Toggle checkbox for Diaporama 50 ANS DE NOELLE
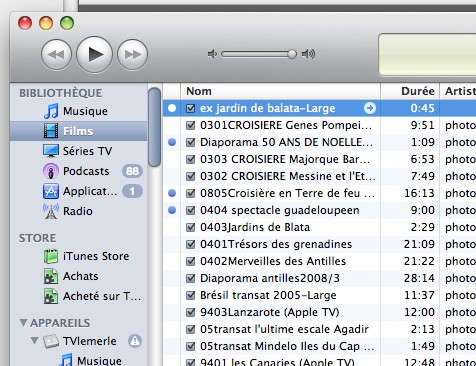 tap(190, 142)
